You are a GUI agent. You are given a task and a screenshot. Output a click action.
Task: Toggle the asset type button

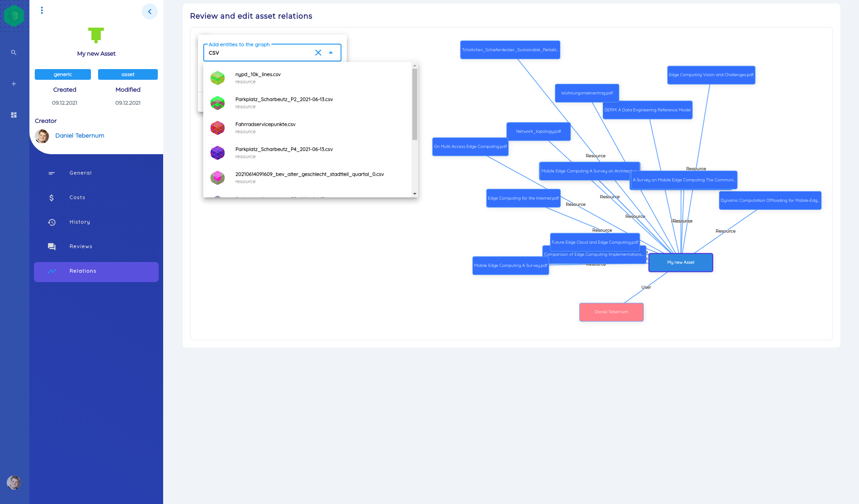pyautogui.click(x=128, y=74)
